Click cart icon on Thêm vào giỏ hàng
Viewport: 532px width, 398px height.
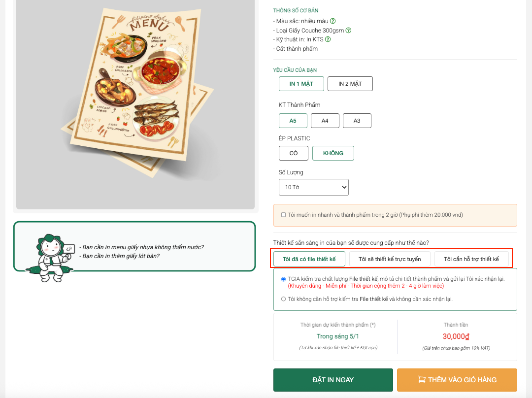(422, 380)
